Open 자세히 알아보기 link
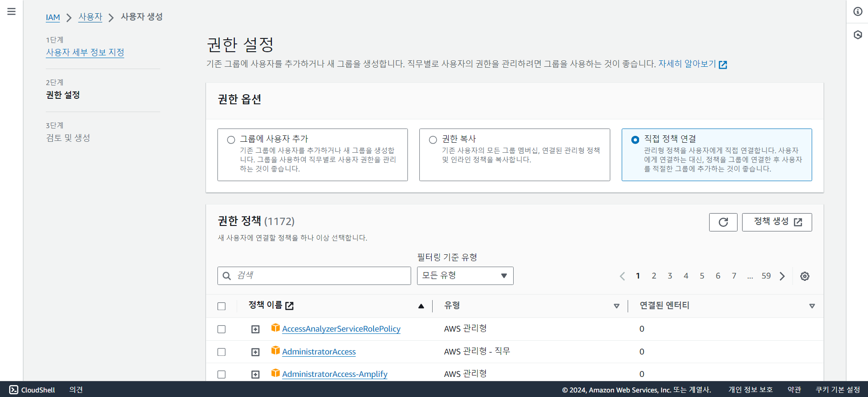This screenshot has height=397, width=868. click(x=687, y=64)
